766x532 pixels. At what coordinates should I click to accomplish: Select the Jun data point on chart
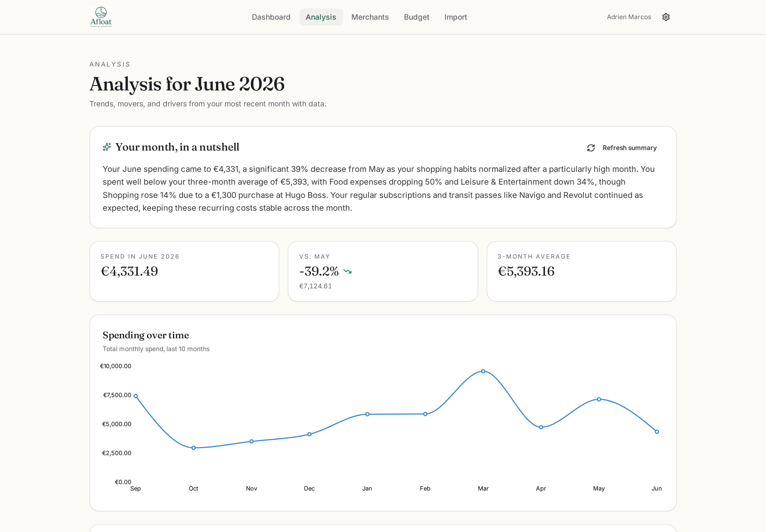[657, 432]
